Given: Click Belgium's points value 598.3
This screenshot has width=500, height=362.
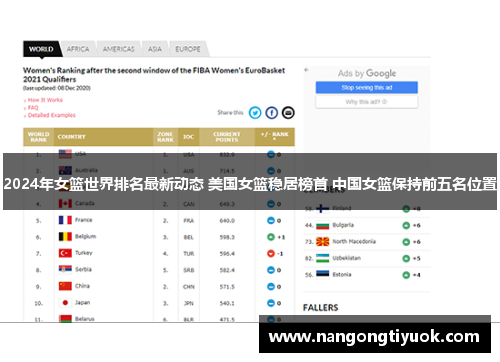Looking at the screenshot, I should [227, 237].
